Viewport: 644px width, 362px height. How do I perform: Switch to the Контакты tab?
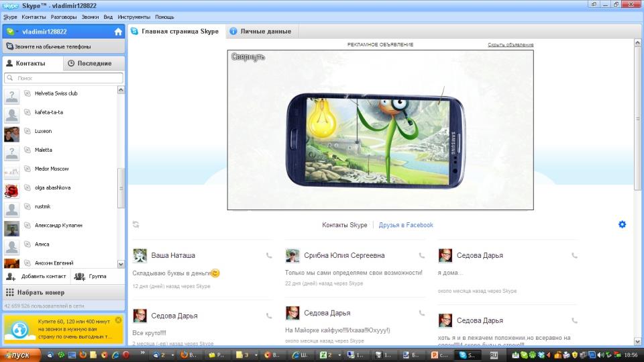(x=32, y=63)
